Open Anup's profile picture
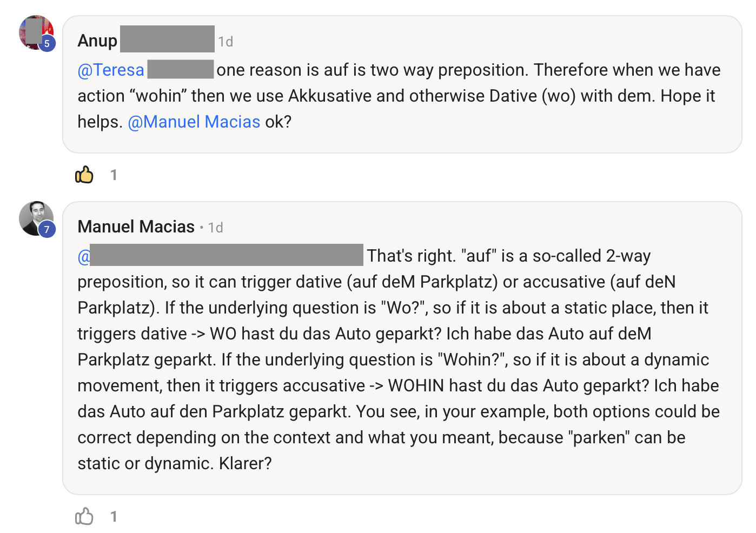756x533 pixels. [34, 31]
